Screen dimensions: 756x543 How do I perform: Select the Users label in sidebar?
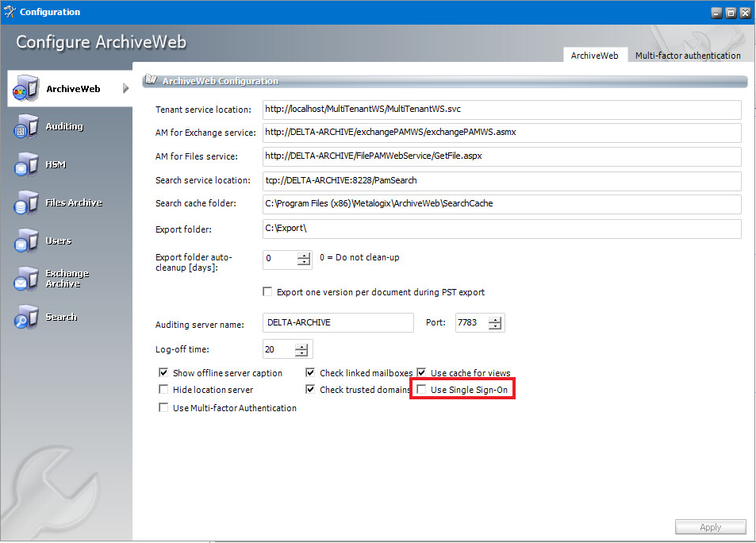[x=59, y=241]
